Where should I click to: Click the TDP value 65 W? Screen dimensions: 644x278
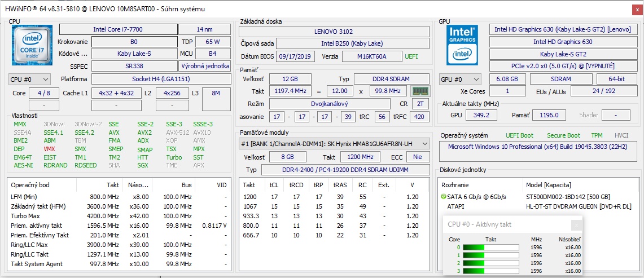click(x=213, y=42)
